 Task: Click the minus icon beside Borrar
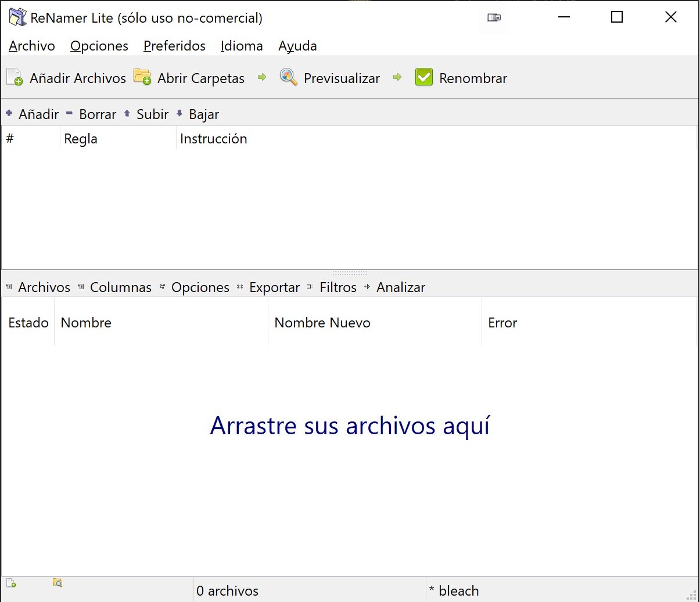coord(69,113)
